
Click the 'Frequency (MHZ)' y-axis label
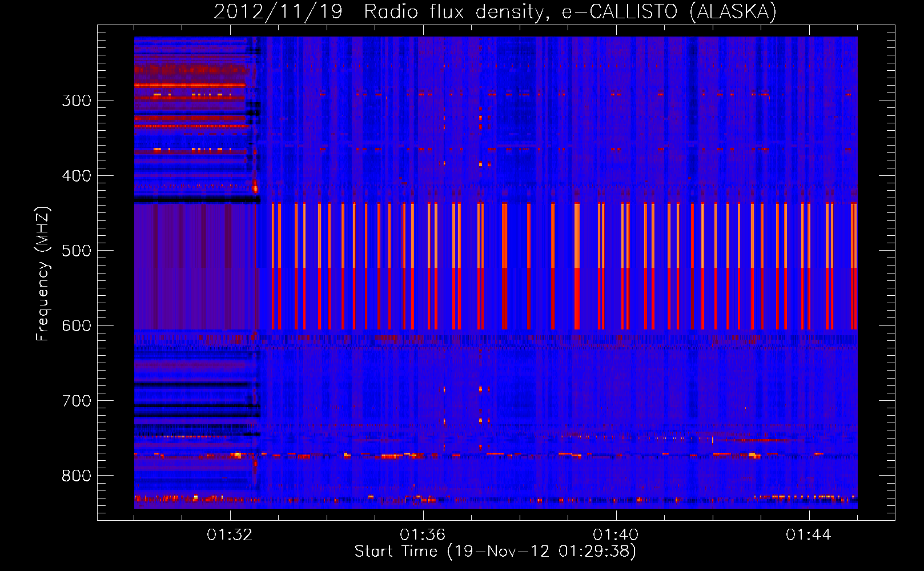43,274
